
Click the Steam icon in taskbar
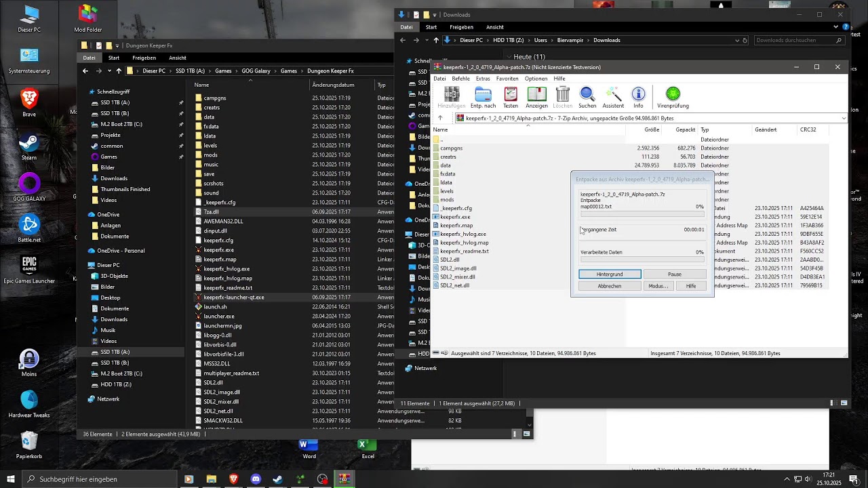point(277,479)
